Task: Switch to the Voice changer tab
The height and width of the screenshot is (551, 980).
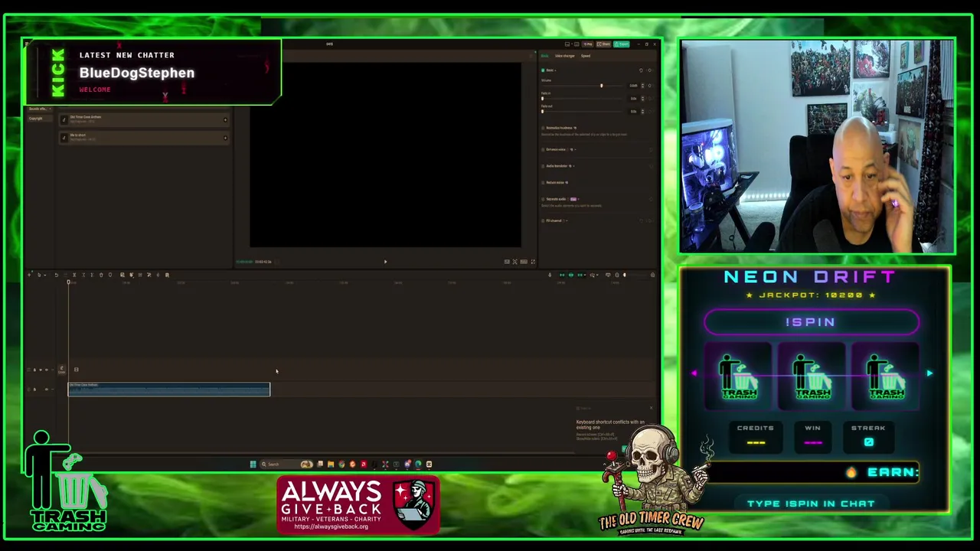Action: click(564, 56)
